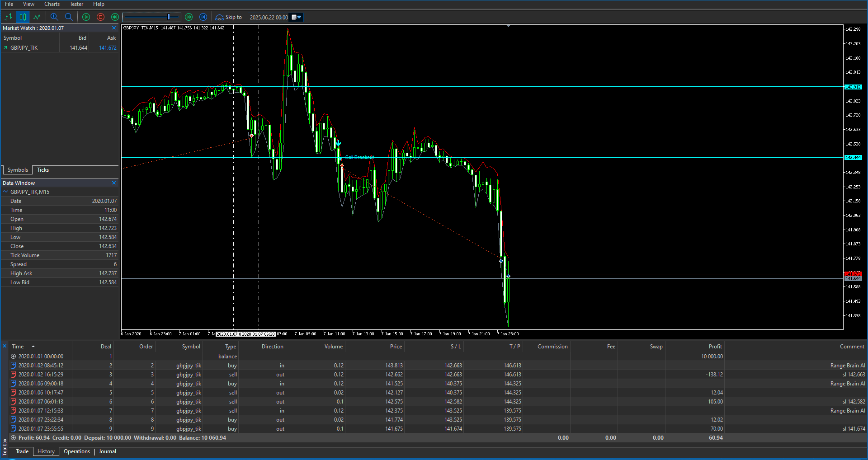868x460 pixels.
Task: Zoom out on the chart
Action: (69, 17)
